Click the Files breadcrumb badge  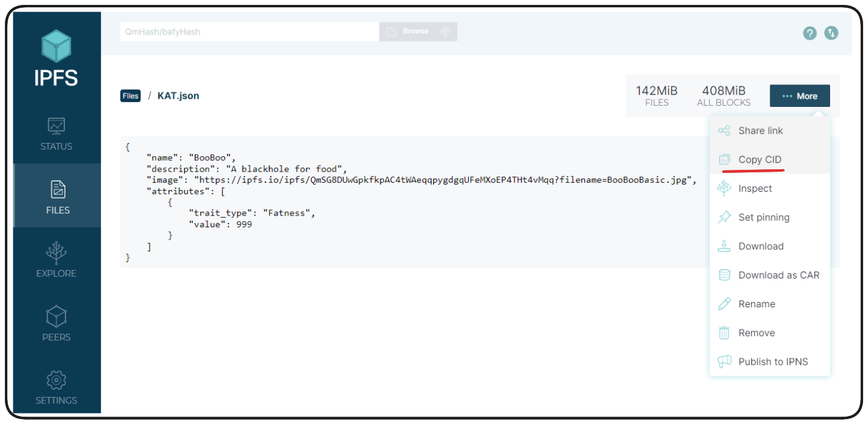(x=131, y=96)
